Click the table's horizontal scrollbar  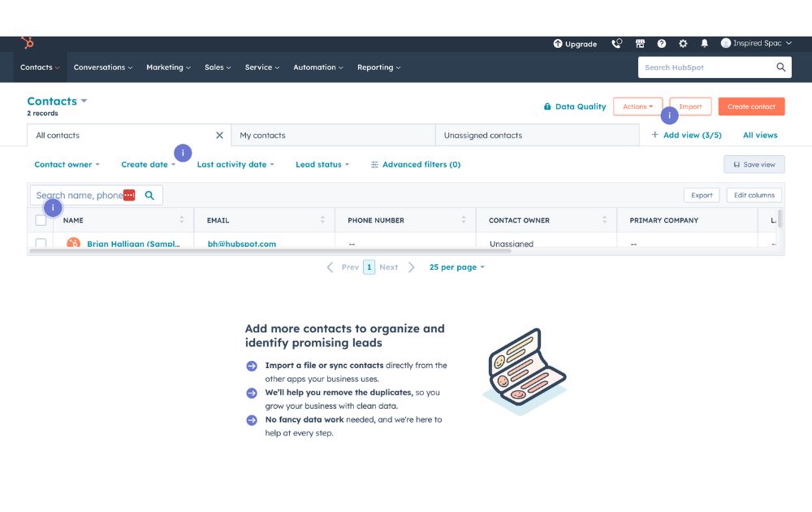tap(270, 251)
